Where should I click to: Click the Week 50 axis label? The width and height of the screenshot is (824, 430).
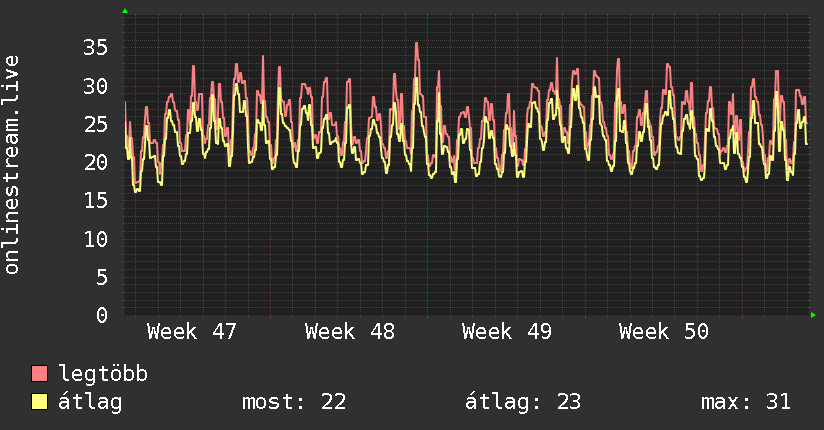663,332
